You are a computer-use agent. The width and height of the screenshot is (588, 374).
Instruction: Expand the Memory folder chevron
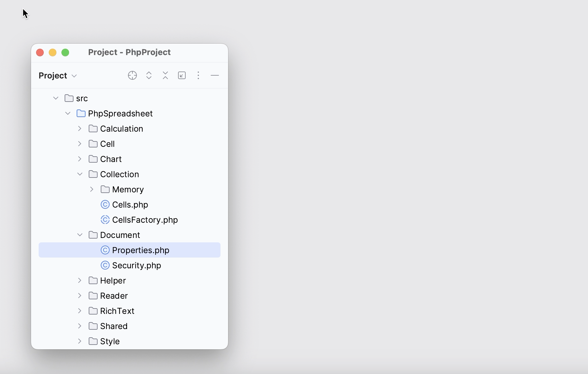(92, 189)
